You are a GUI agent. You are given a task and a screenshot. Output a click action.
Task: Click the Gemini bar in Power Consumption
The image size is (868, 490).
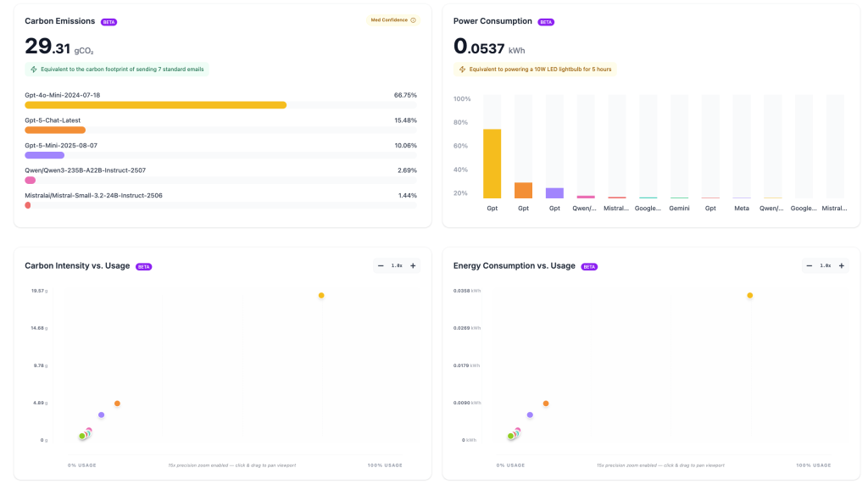tap(679, 199)
